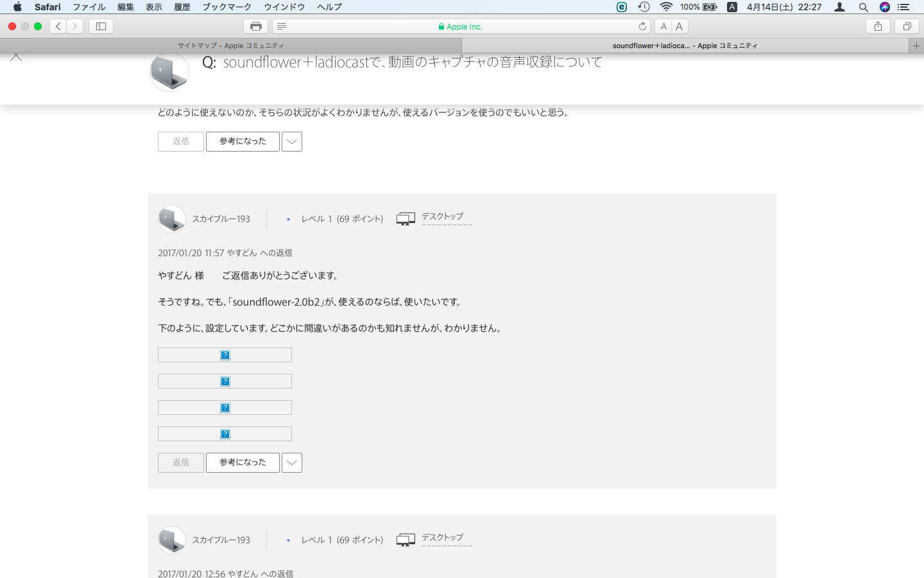This screenshot has height=578, width=924.
Task: Open the Share menu
Action: click(x=878, y=26)
